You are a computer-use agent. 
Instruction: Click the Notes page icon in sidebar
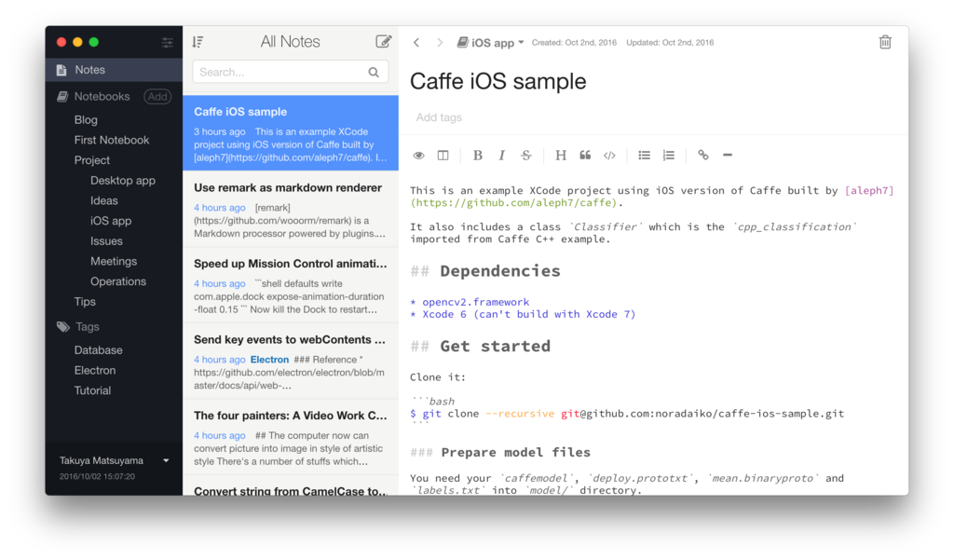pyautogui.click(x=61, y=70)
